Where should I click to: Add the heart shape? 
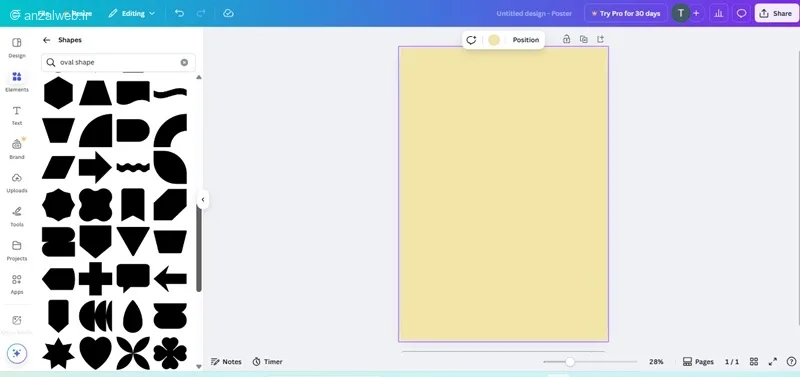click(95, 353)
